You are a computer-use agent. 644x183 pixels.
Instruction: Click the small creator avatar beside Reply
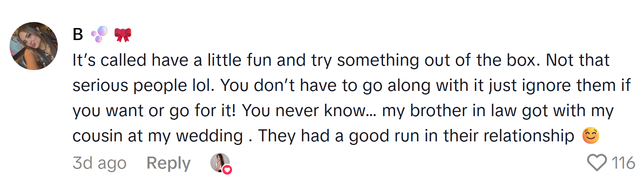point(219,162)
